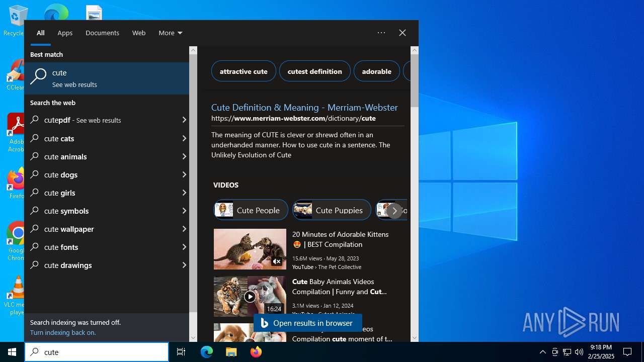This screenshot has height=362, width=644.
Task: Select the 'cutepdf' web suggestion
Action: coord(101,120)
